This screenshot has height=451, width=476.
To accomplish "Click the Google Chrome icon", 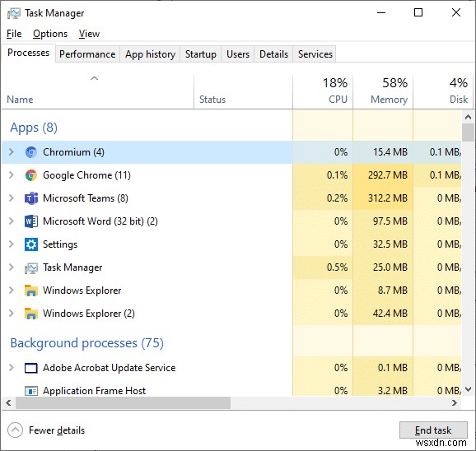I will click(31, 175).
